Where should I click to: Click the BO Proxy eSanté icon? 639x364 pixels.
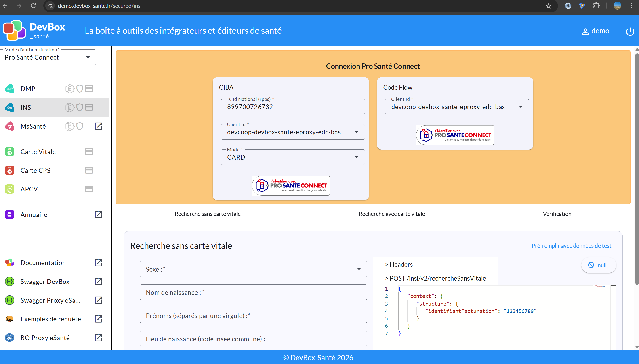pyautogui.click(x=10, y=338)
